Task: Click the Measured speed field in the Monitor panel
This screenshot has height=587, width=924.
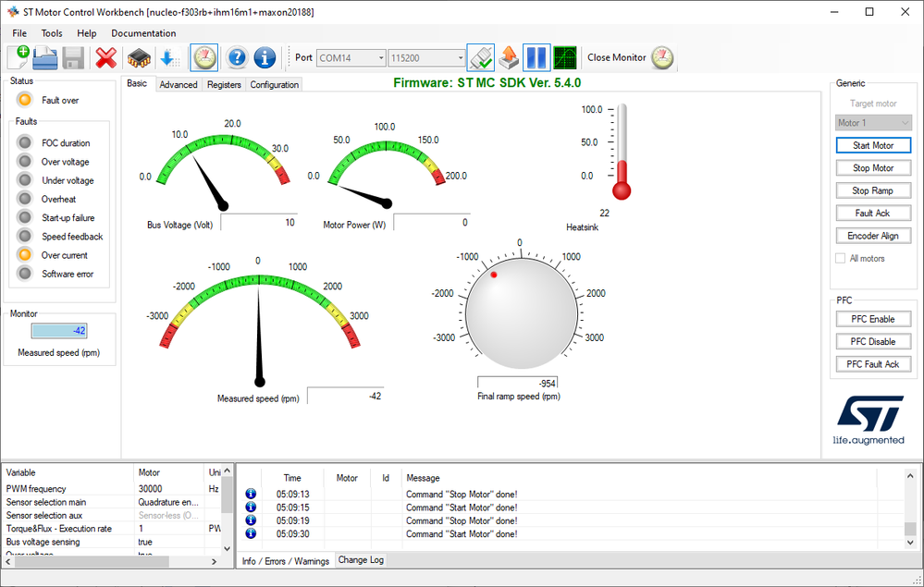Action: pyautogui.click(x=59, y=331)
